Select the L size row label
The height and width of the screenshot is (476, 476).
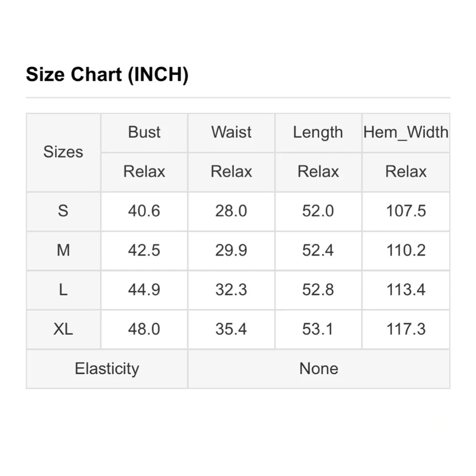click(x=63, y=290)
